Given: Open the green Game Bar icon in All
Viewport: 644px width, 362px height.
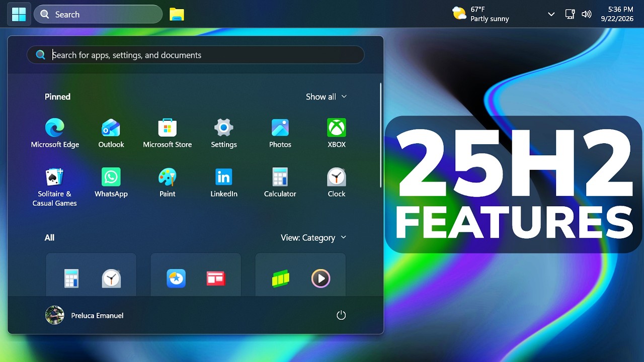Looking at the screenshot, I should pos(281,279).
